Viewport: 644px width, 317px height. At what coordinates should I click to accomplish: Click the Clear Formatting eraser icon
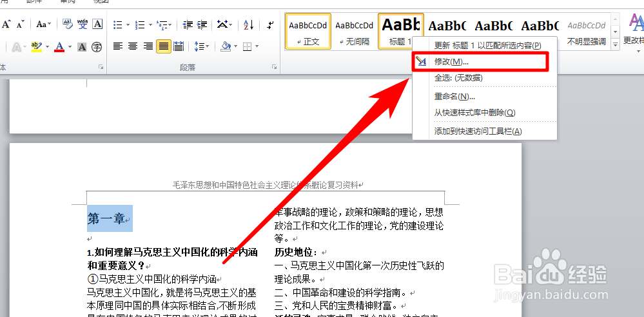[x=68, y=24]
